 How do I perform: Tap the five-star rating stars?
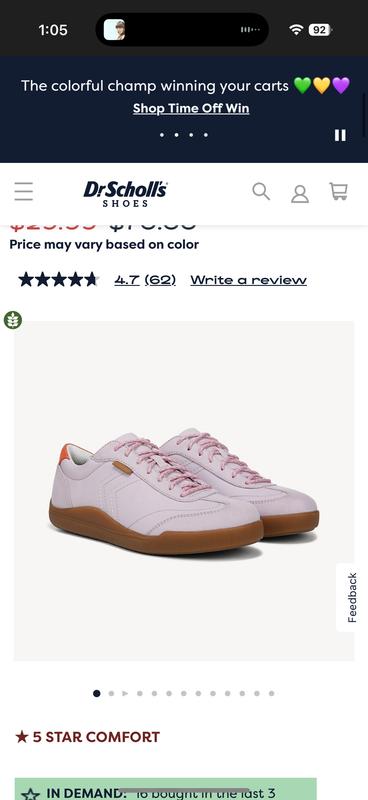[x=58, y=280]
